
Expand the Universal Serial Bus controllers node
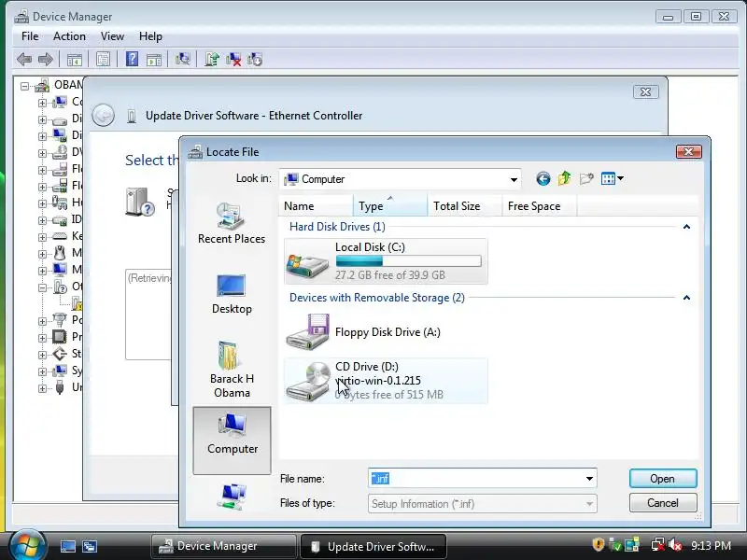tap(42, 388)
